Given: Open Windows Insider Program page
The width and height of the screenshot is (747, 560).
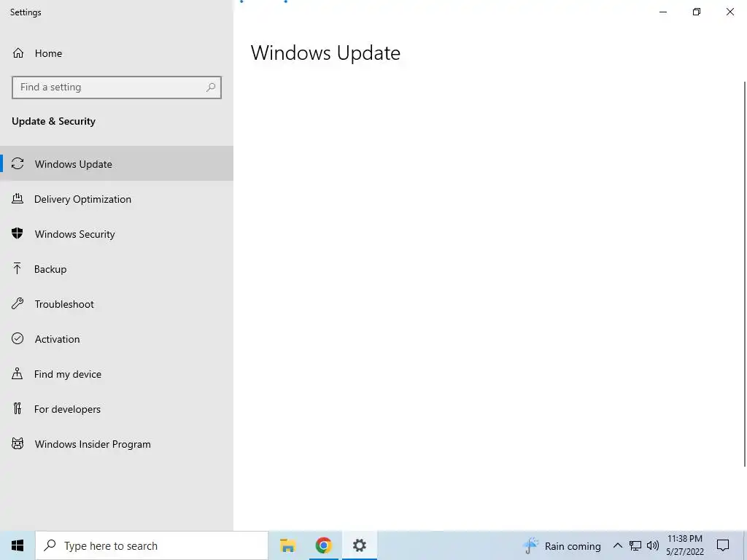Looking at the screenshot, I should pyautogui.click(x=117, y=444).
